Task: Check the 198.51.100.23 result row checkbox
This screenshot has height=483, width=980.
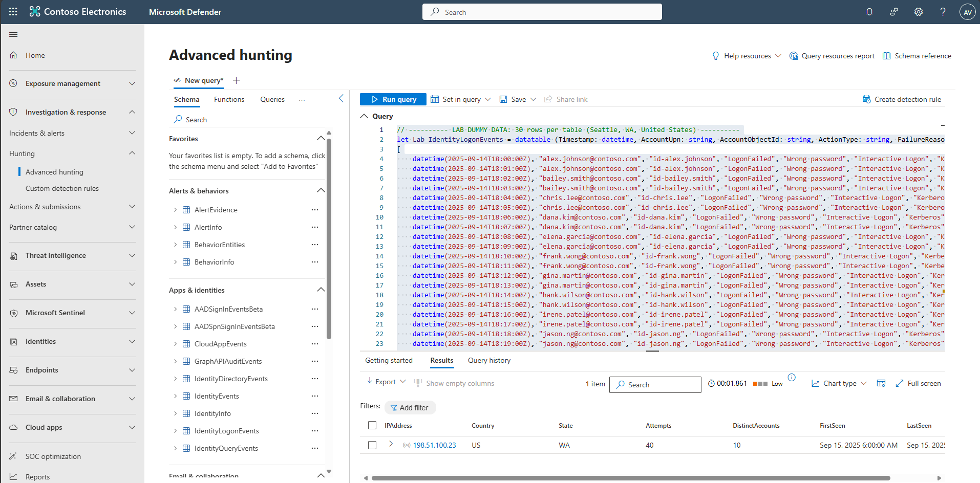Action: pyautogui.click(x=372, y=445)
